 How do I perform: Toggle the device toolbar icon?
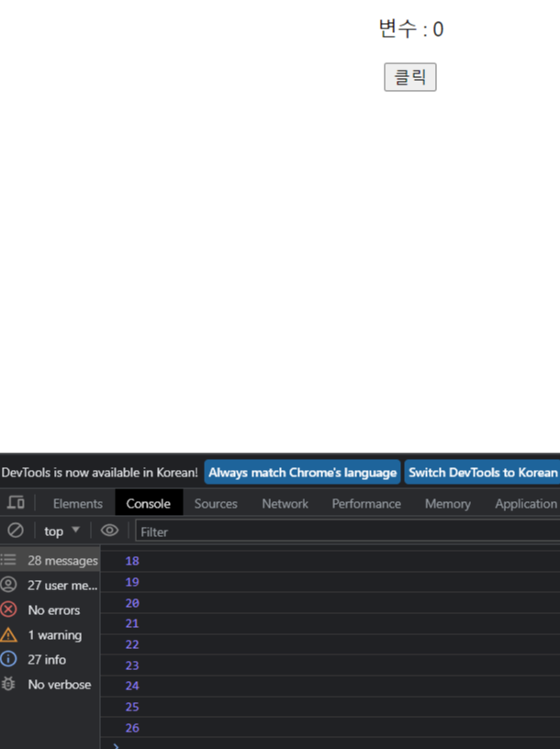(x=16, y=503)
